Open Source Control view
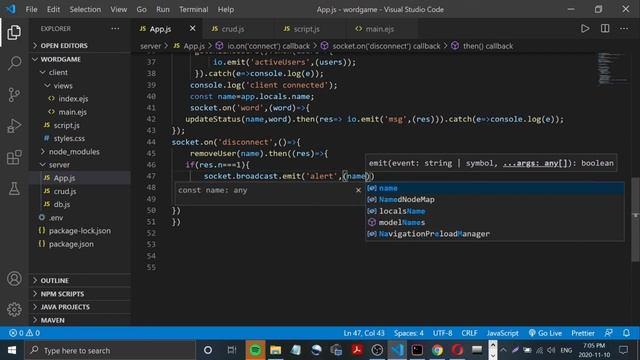This screenshot has width=640, height=360. (14, 95)
